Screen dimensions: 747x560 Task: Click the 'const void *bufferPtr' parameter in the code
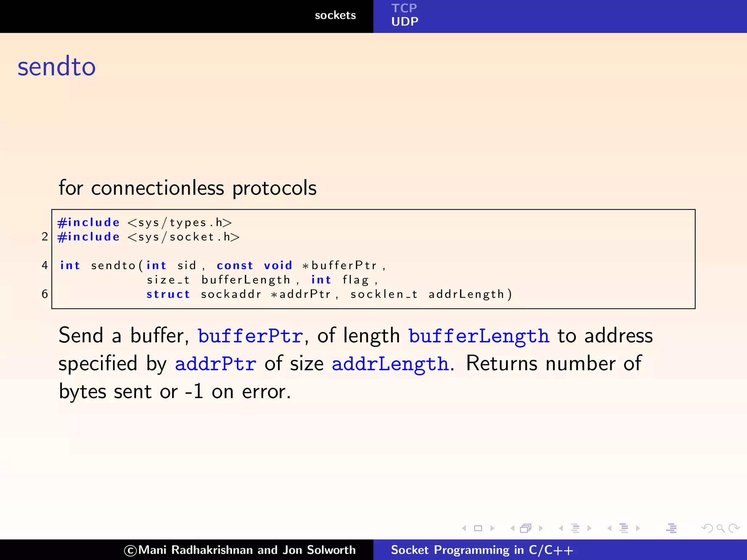click(x=297, y=265)
